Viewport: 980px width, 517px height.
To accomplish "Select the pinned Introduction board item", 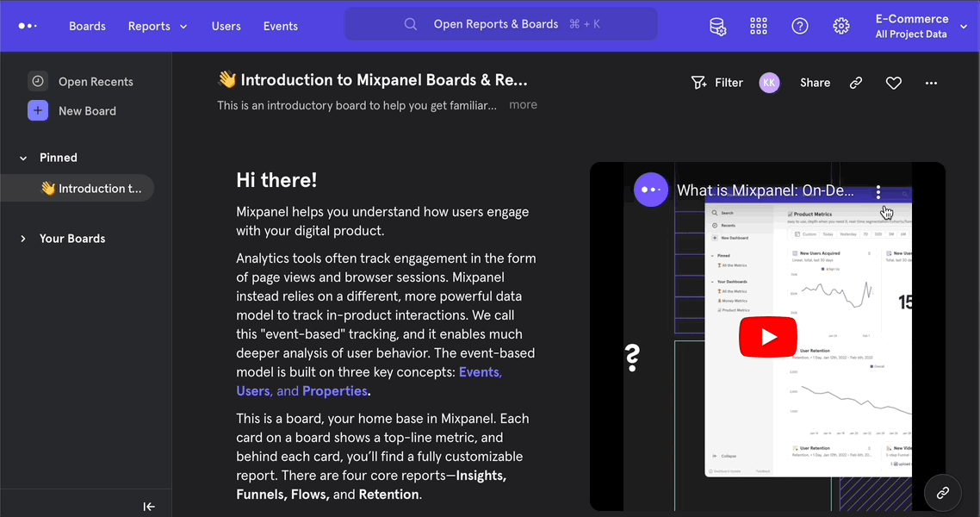I will 78,188.
